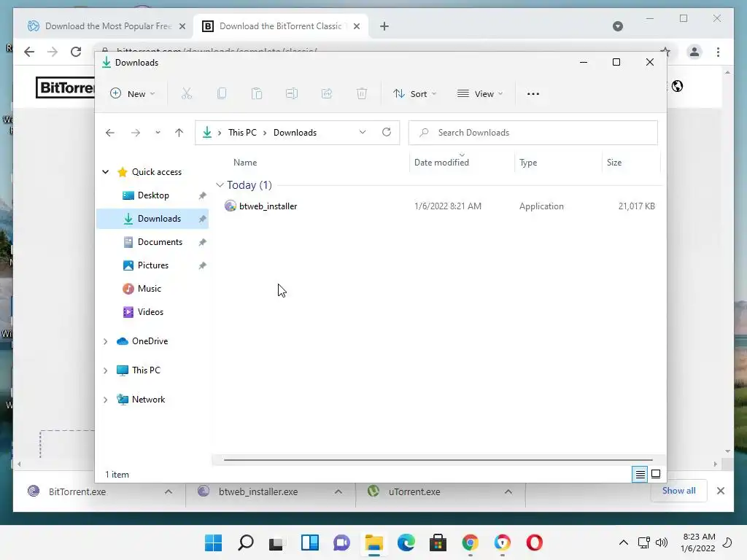747x560 pixels.
Task: Open Microsoft Edge from the taskbar
Action: coord(406,542)
